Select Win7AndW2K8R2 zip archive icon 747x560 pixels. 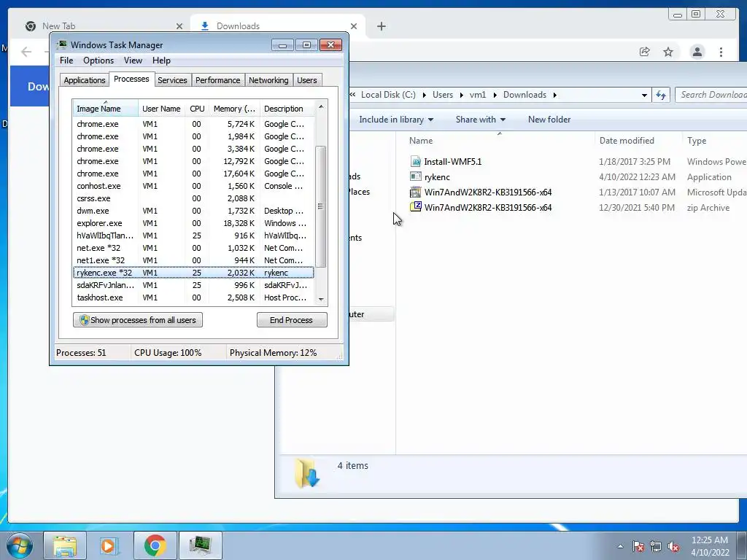point(415,207)
